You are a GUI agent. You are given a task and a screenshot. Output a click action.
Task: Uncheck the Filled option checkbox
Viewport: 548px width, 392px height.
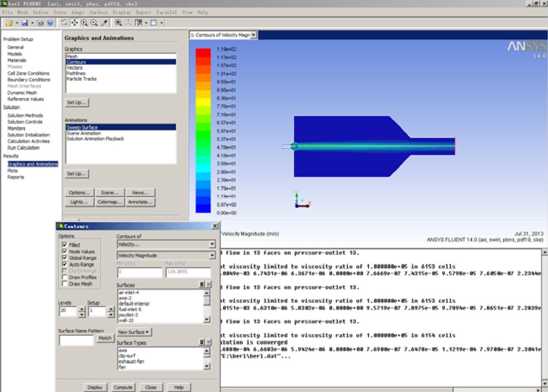click(x=64, y=245)
